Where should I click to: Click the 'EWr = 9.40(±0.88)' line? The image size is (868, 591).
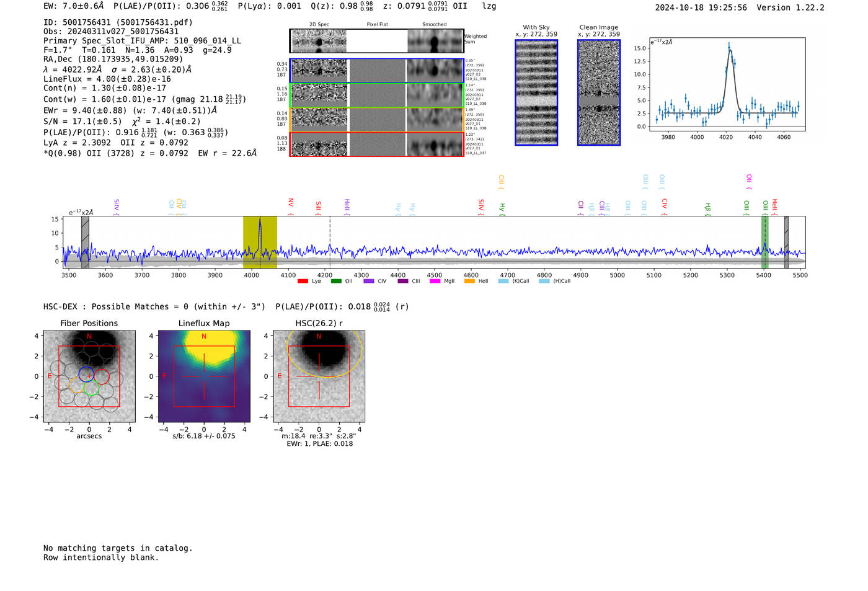pyautogui.click(x=130, y=110)
